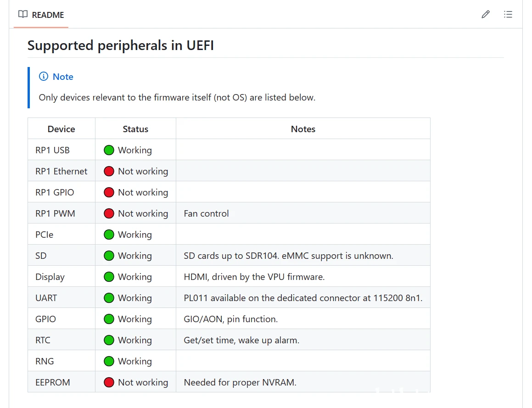Select the "RP1 PWM" device cell
532x408 pixels.
[x=62, y=213]
